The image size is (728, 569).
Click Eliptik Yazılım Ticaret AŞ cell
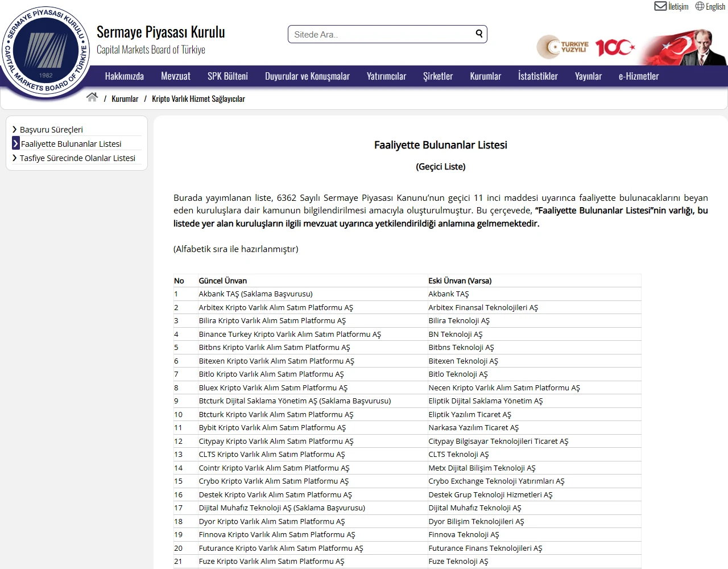point(470,415)
